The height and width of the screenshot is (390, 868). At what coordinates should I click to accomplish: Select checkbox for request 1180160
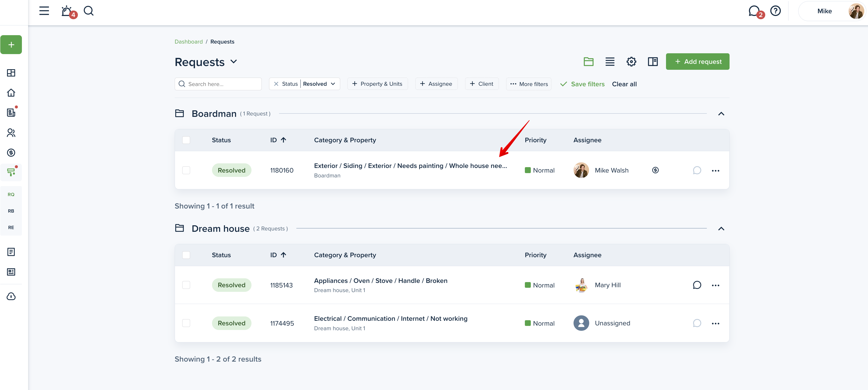pos(186,170)
